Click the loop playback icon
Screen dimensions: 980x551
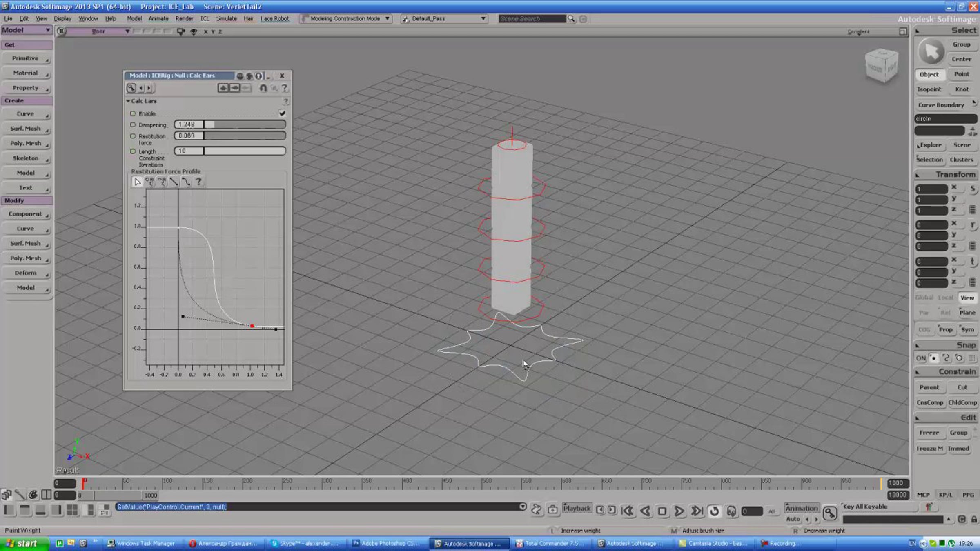[714, 511]
